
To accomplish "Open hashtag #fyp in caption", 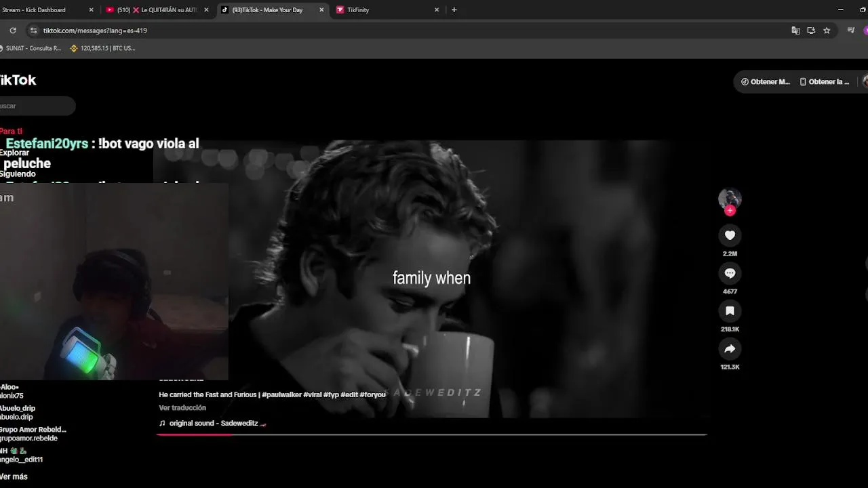I will (331, 394).
